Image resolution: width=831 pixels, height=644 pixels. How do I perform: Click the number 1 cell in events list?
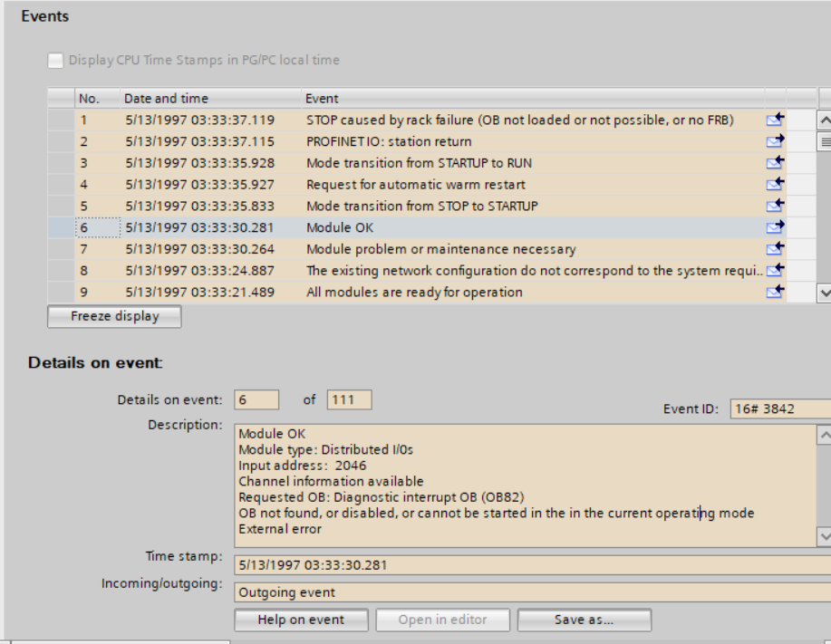click(x=98, y=120)
